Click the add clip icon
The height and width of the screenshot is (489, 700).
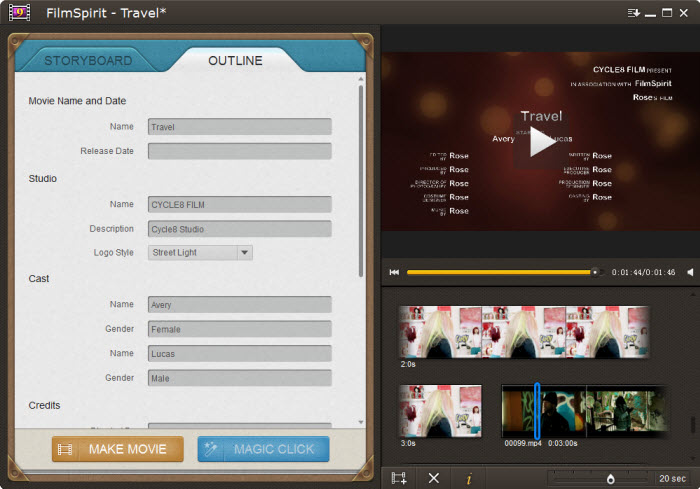tap(398, 478)
